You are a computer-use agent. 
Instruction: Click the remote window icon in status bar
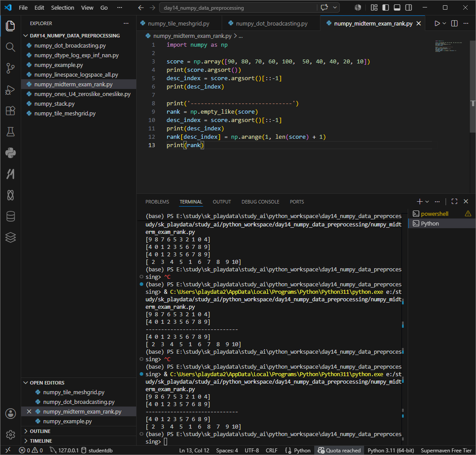(8, 451)
